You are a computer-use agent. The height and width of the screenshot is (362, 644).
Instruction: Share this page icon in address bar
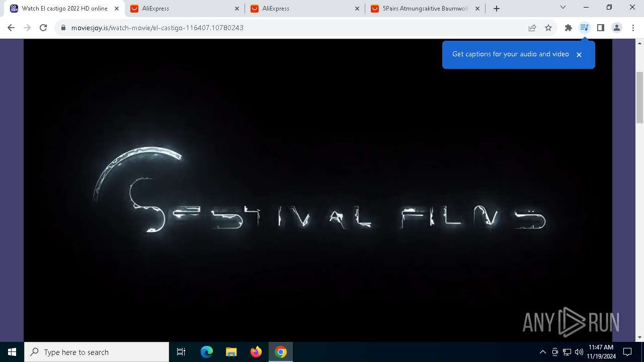pyautogui.click(x=532, y=28)
